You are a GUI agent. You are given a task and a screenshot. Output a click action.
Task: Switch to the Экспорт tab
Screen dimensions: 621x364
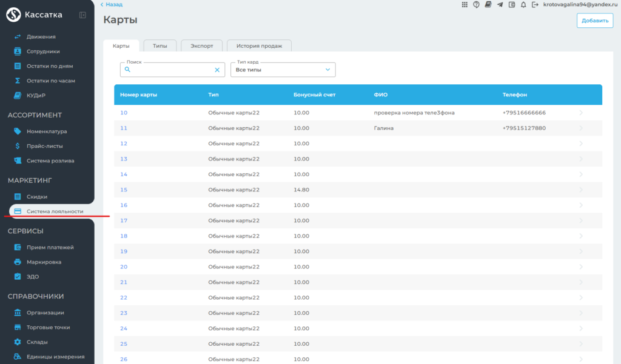[201, 46]
